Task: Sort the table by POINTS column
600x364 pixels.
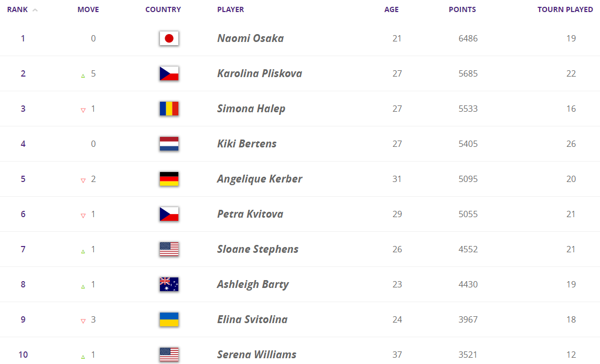Action: point(462,9)
